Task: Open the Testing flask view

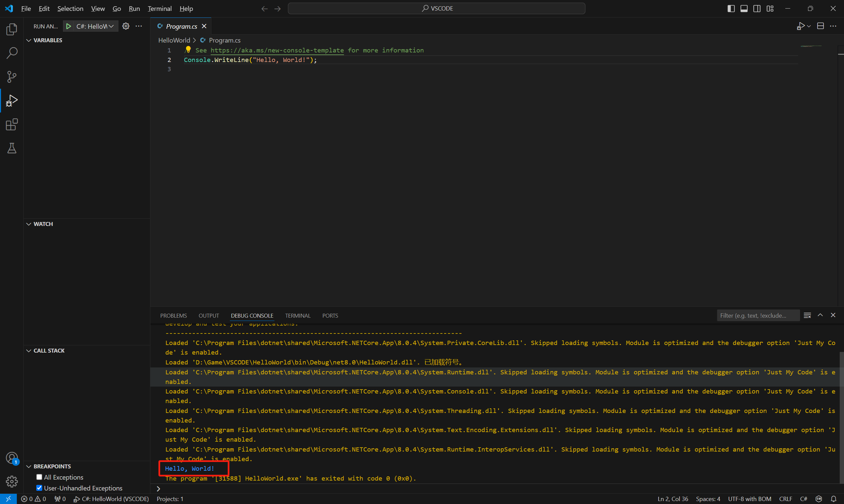Action: click(12, 148)
